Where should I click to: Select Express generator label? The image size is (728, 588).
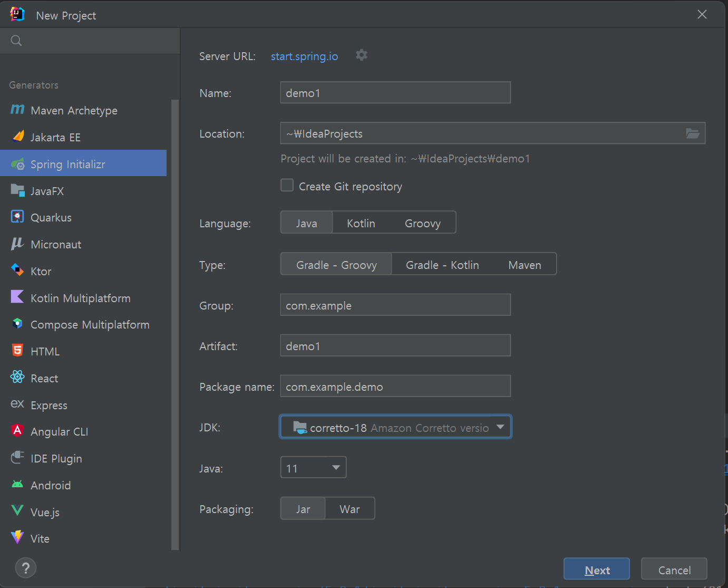pyautogui.click(x=49, y=405)
